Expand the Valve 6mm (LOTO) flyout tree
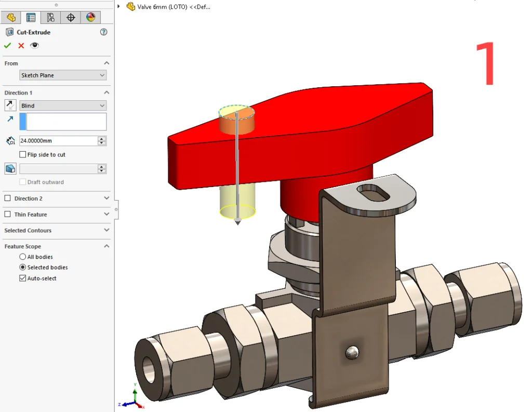The image size is (532, 412). click(x=119, y=6)
